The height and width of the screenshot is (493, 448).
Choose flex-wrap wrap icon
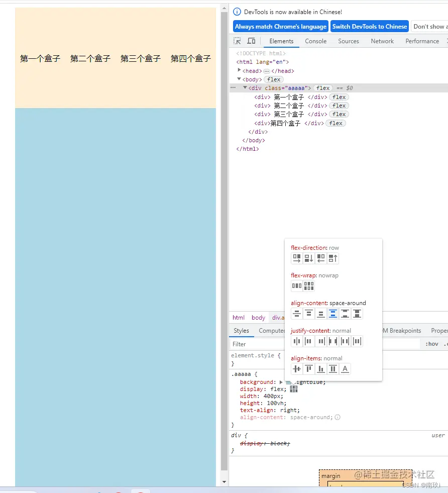point(309,286)
